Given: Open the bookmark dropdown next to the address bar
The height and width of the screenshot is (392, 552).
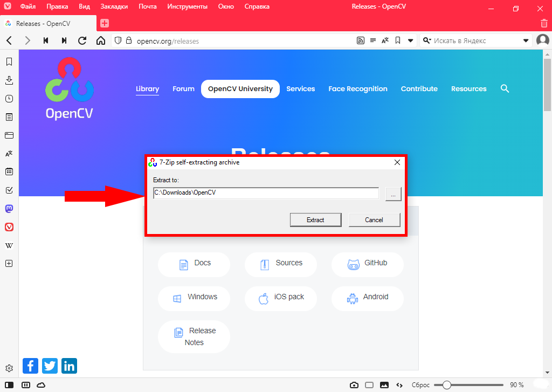Looking at the screenshot, I should 410,40.
